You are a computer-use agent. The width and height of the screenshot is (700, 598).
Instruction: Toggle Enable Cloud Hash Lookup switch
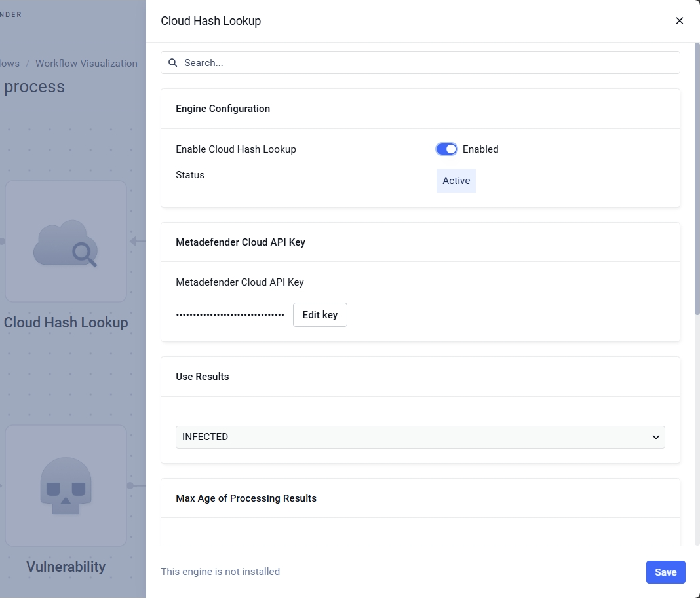tap(446, 149)
